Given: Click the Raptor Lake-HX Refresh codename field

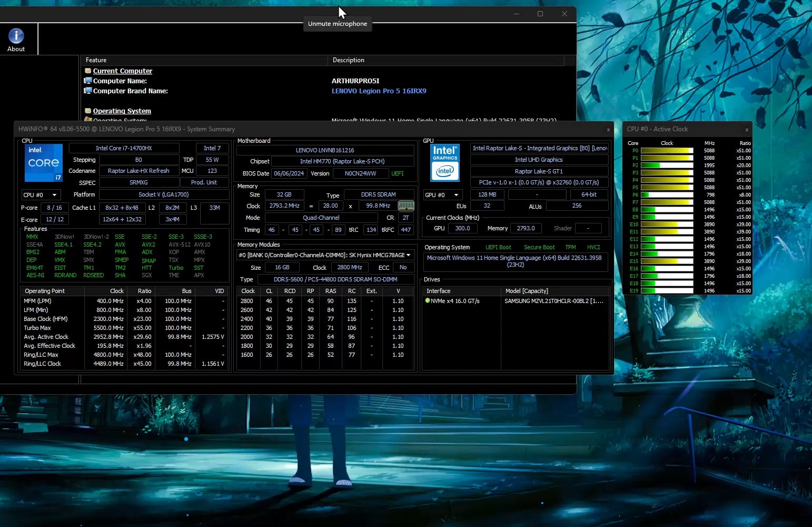Looking at the screenshot, I should click(138, 171).
